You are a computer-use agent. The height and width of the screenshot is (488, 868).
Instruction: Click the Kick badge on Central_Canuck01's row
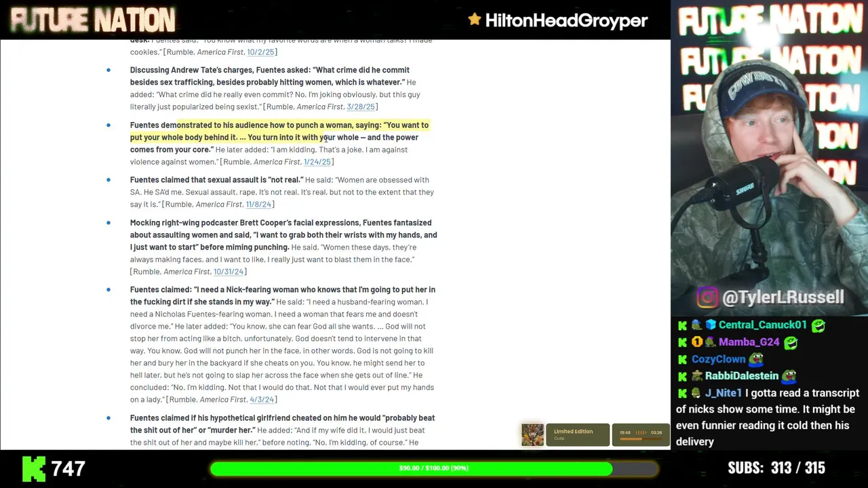[x=683, y=325]
